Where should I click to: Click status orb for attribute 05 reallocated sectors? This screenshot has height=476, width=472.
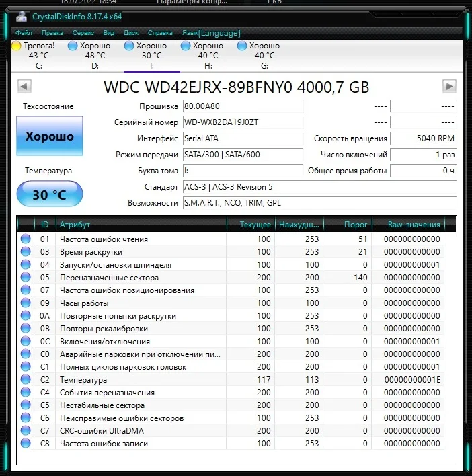click(x=26, y=277)
